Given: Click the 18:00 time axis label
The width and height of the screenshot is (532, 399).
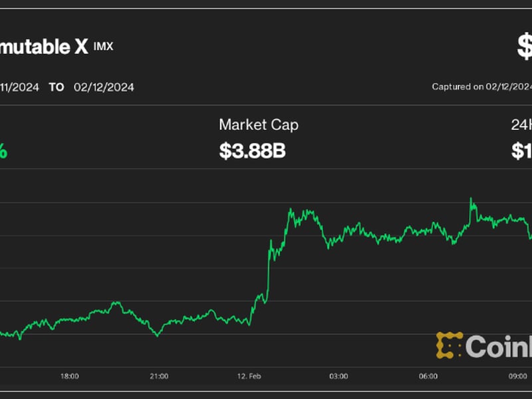Looking at the screenshot, I should pyautogui.click(x=69, y=376).
